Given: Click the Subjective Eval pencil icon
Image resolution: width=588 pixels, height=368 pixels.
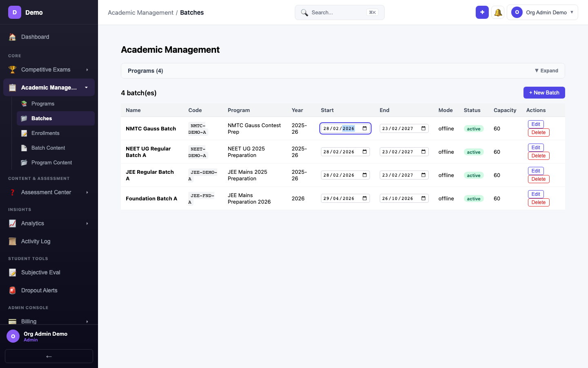Looking at the screenshot, I should point(13,272).
